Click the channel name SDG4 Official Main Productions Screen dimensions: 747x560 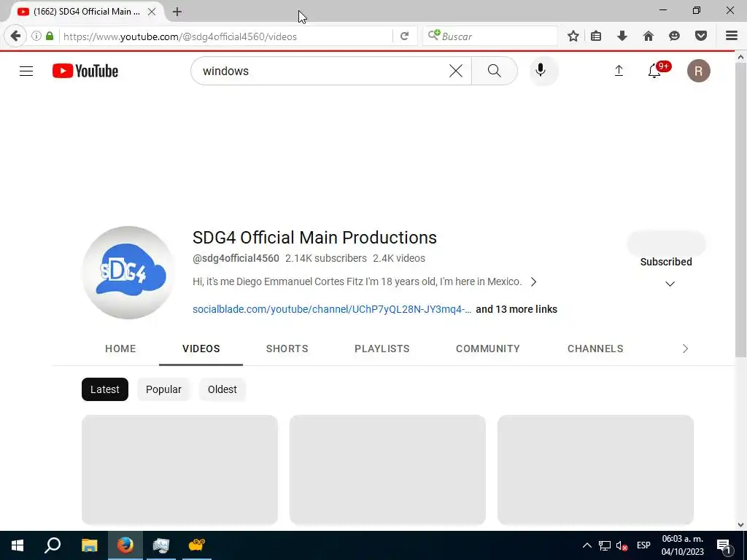[314, 237]
